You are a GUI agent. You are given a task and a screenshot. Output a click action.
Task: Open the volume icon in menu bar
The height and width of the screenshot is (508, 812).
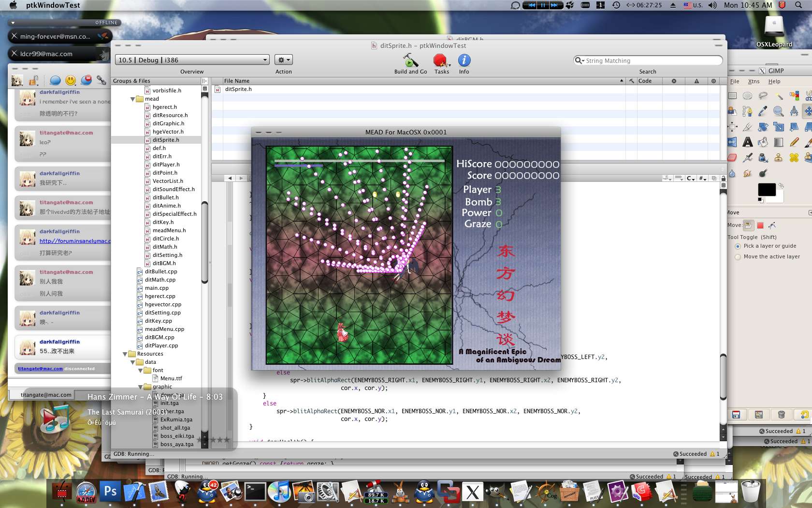pos(712,5)
